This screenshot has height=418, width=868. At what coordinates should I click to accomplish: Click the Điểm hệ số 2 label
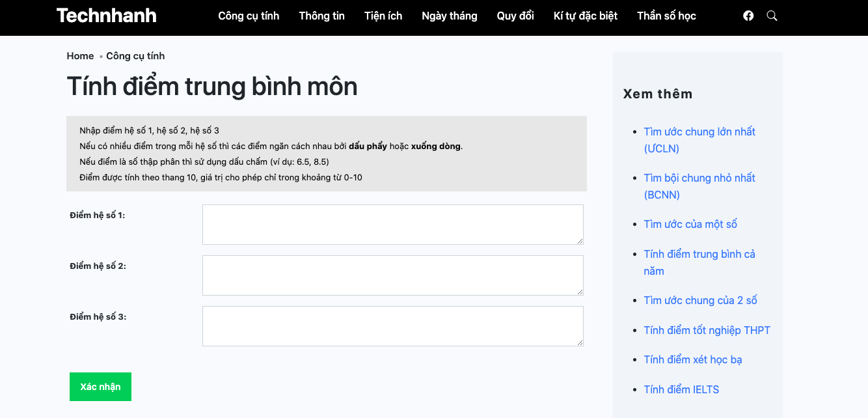coord(98,266)
